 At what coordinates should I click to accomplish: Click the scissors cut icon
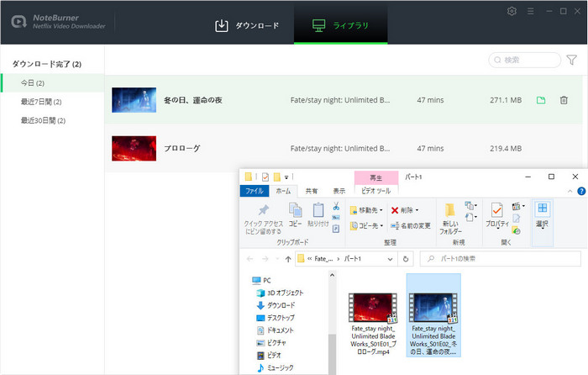[336, 206]
